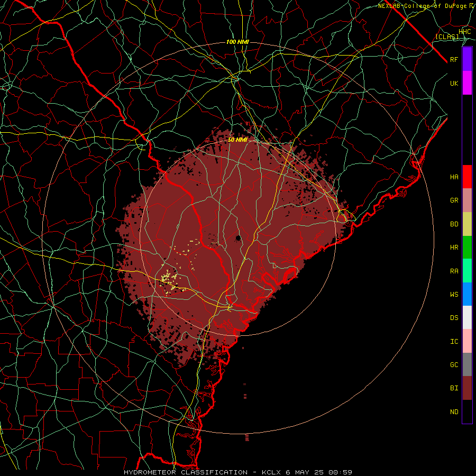476x476 pixels.
Task: Click the UK magenta legend swatch
Action: pos(467,83)
